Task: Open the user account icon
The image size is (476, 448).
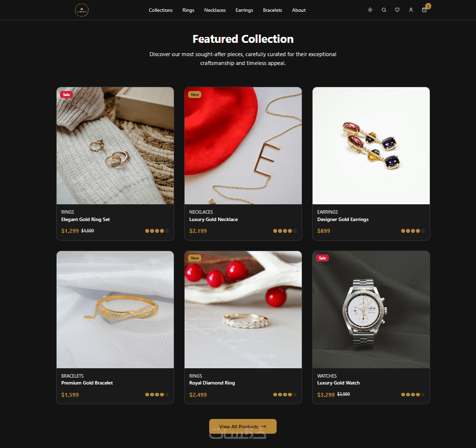Action: (x=411, y=10)
